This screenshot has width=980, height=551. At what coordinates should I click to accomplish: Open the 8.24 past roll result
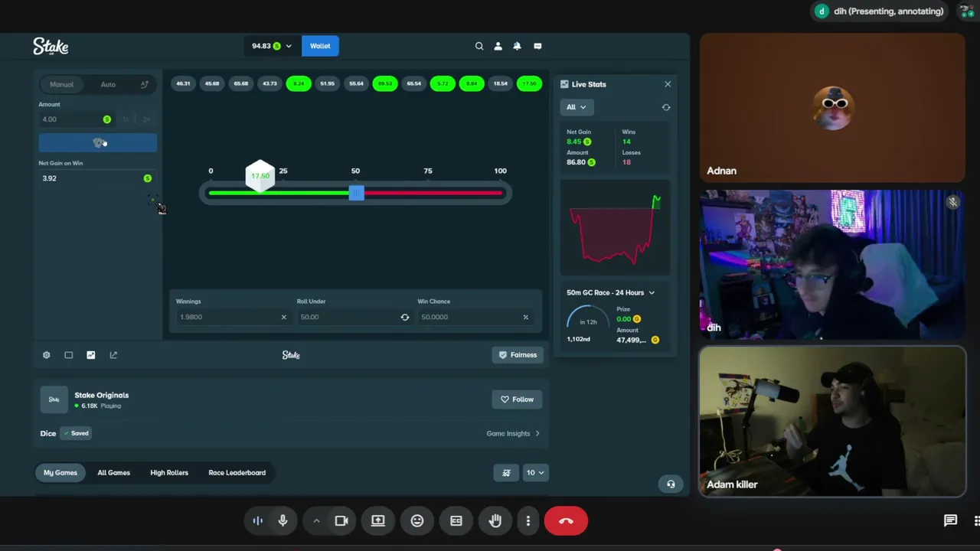pos(299,83)
